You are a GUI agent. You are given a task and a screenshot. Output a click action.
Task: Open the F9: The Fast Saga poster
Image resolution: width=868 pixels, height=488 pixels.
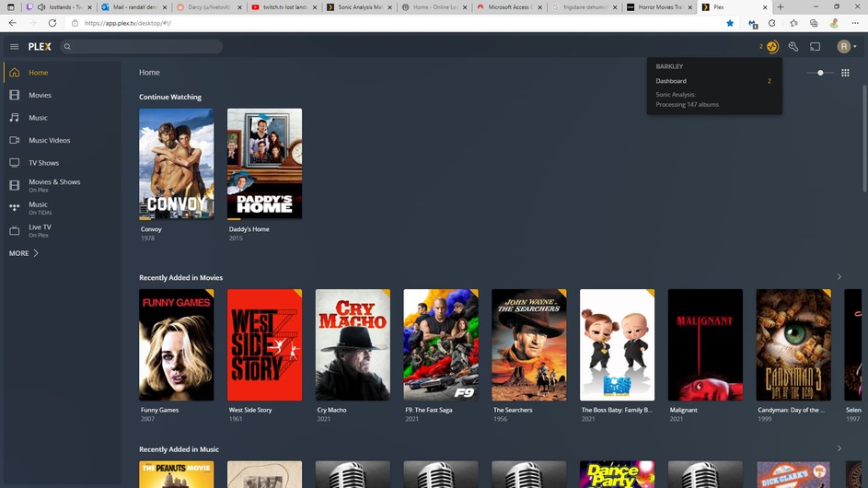[x=441, y=345]
